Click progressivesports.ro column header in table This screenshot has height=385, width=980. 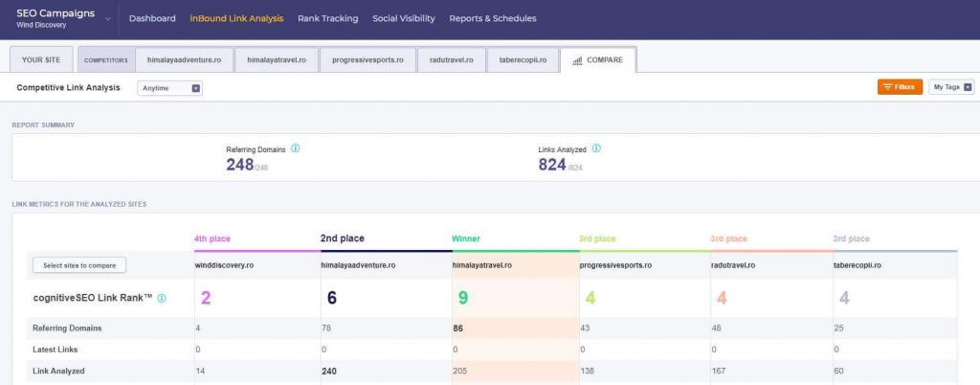[615, 265]
